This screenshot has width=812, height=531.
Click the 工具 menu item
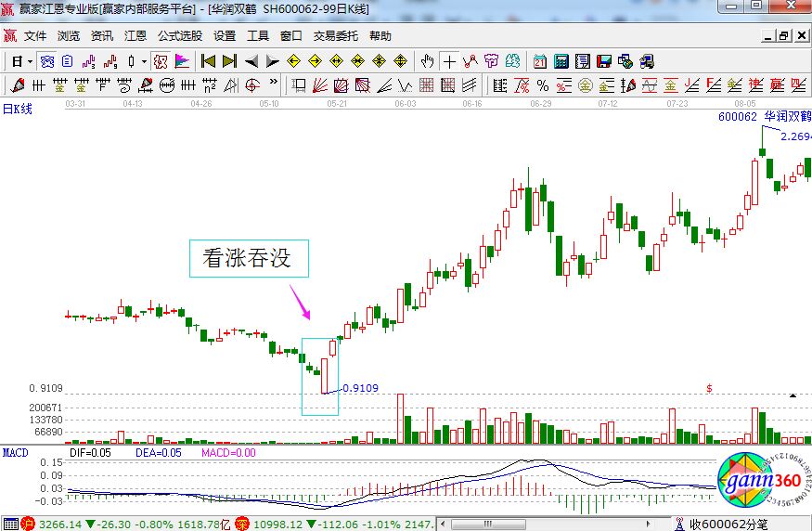coord(257,36)
